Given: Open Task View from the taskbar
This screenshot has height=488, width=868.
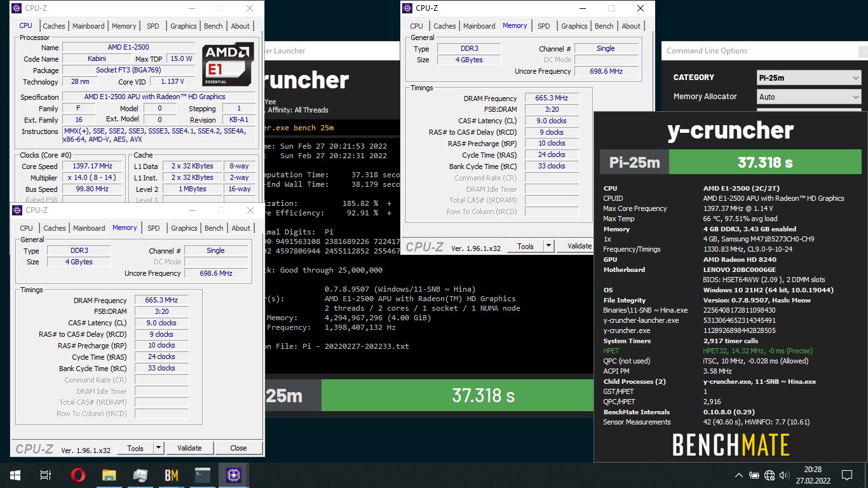Looking at the screenshot, I should click(x=45, y=475).
